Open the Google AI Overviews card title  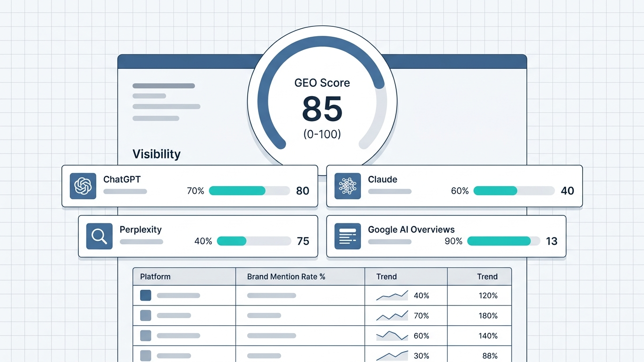[x=411, y=230]
